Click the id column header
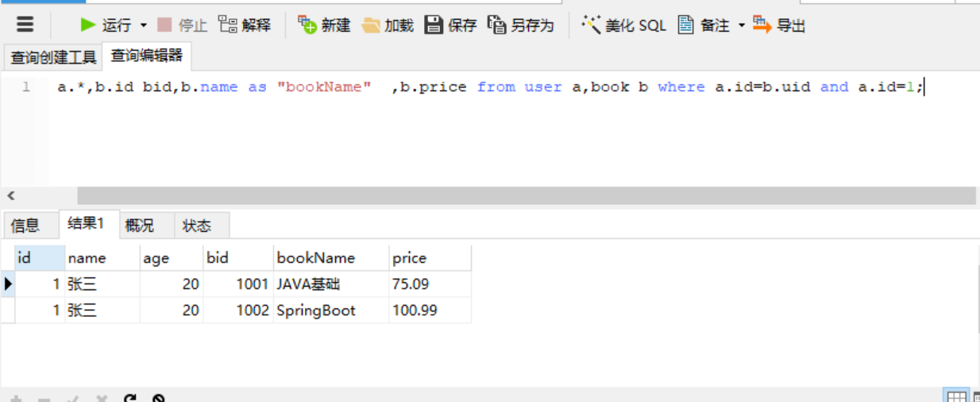980x402 pixels. click(40, 257)
